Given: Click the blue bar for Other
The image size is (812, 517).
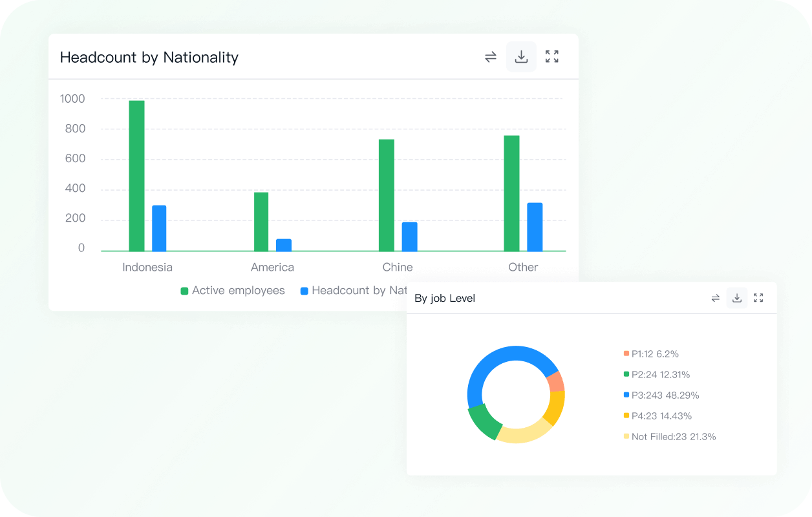Looking at the screenshot, I should click(535, 227).
